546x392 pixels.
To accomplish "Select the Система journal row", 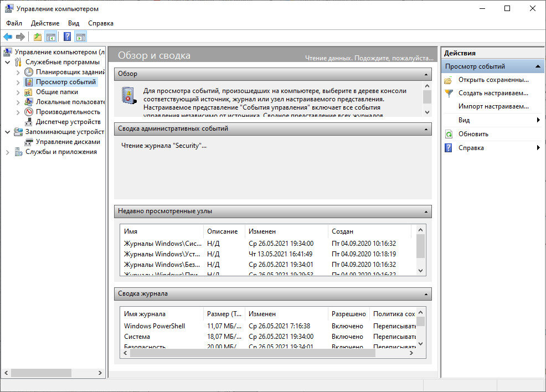I will (x=268, y=337).
